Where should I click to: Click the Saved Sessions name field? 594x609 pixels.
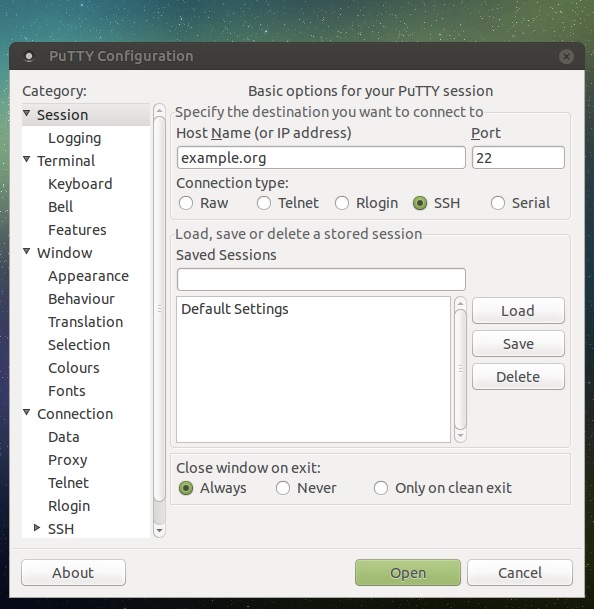(321, 279)
